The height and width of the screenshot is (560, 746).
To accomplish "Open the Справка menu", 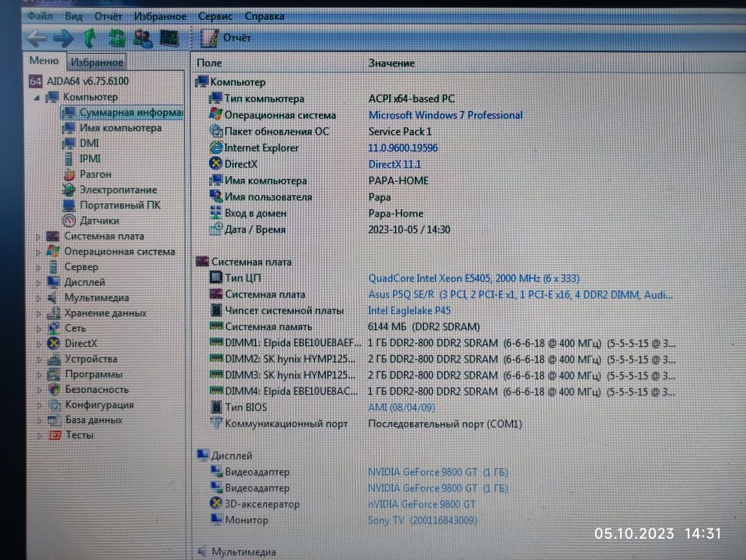I will point(265,16).
